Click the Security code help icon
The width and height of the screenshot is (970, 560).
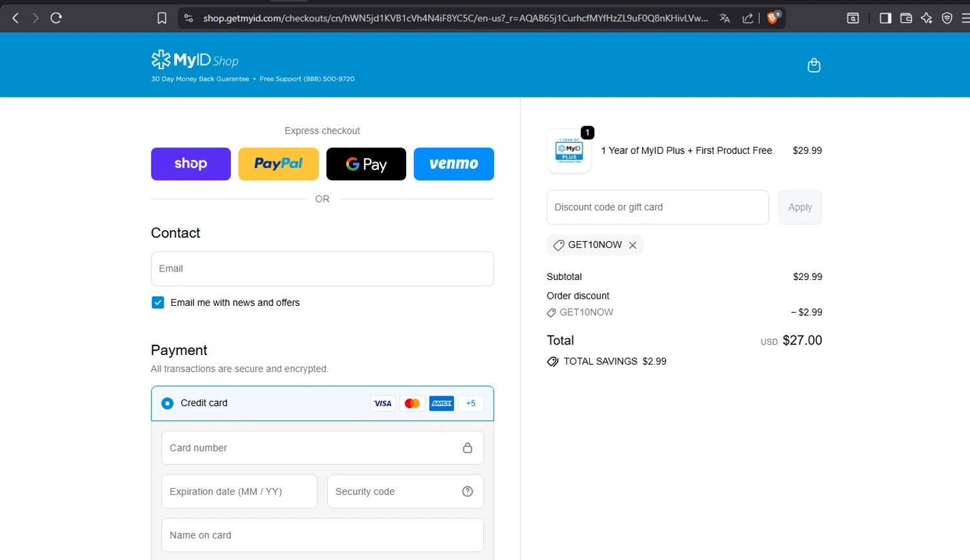[x=468, y=491]
